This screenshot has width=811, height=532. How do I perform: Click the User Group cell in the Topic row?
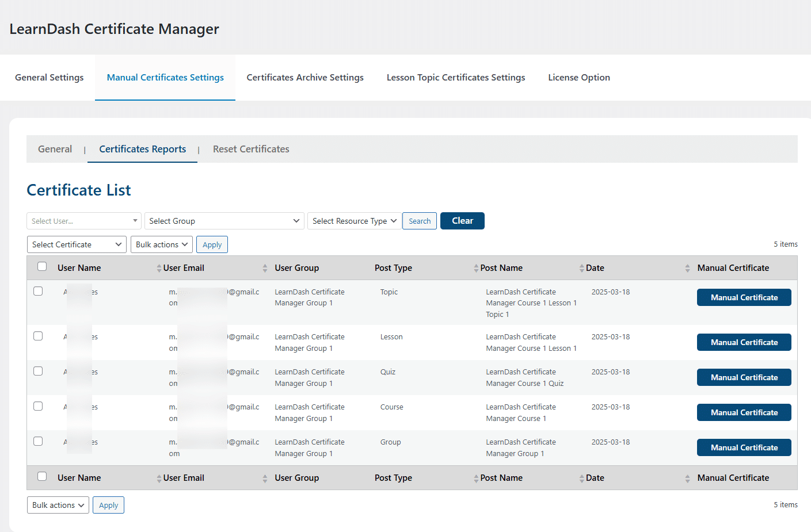(x=310, y=297)
